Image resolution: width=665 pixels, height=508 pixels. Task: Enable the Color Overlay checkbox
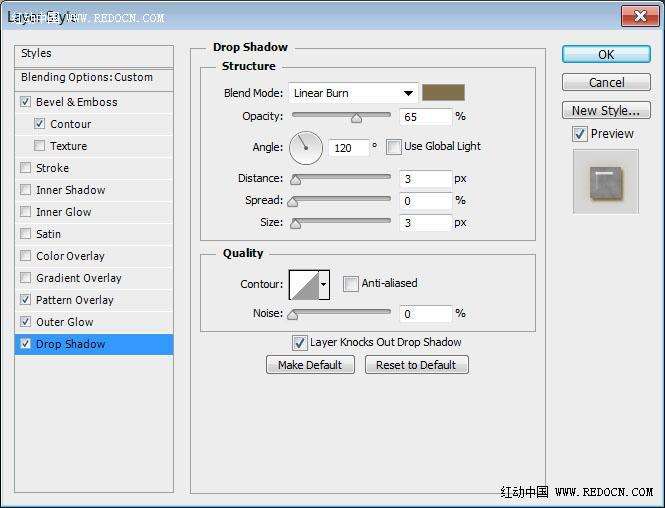click(25, 256)
